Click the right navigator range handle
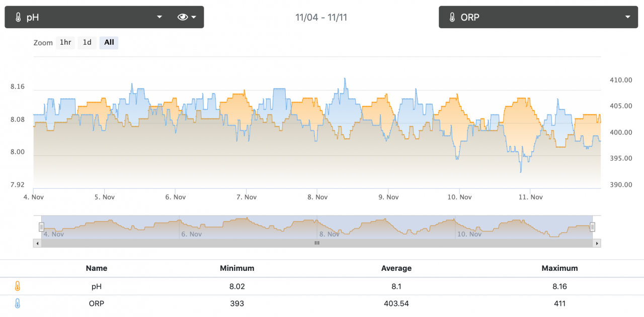The width and height of the screenshot is (644, 317). 592,227
